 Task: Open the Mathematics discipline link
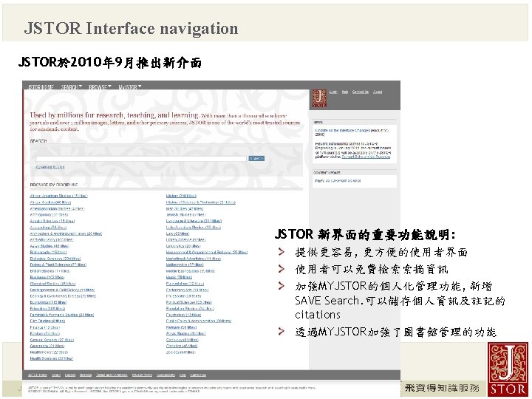pyautogui.click(x=185, y=265)
